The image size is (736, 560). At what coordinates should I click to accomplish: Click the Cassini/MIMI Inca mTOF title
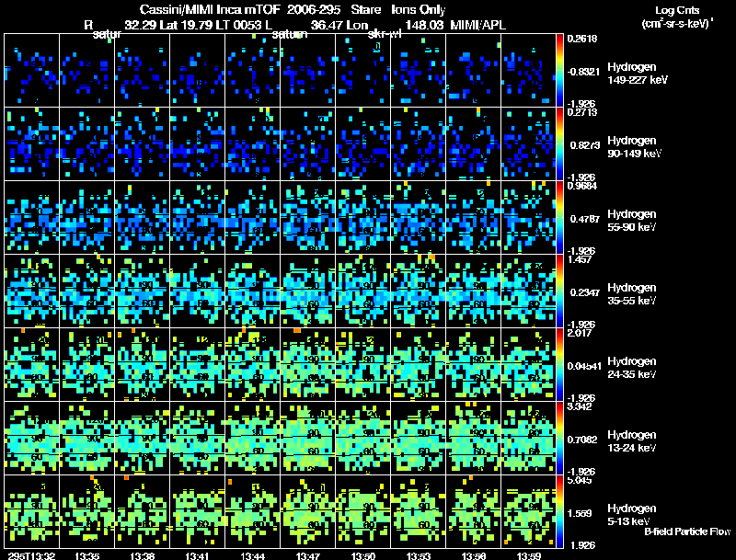click(210, 9)
